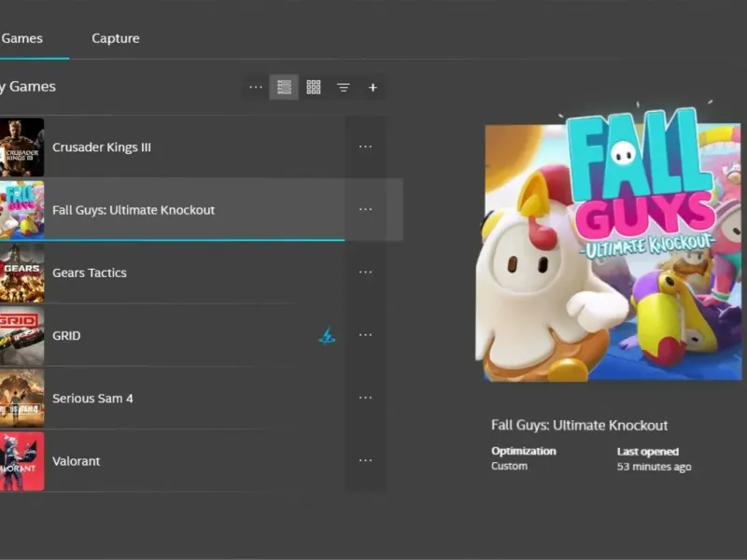Click the Gears Tactics thumbnail
This screenshot has width=747, height=560.
[21, 273]
